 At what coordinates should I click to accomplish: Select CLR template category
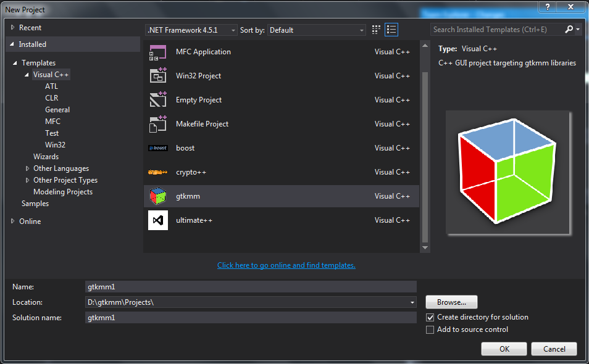coord(51,98)
